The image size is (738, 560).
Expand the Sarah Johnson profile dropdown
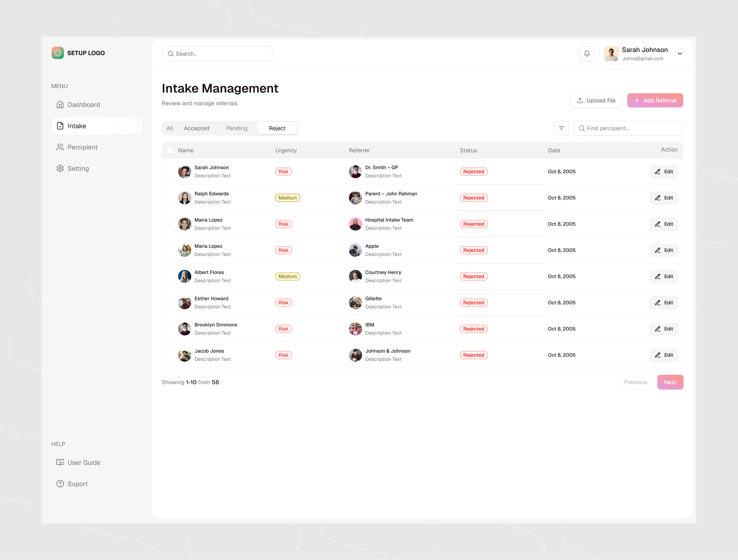680,54
